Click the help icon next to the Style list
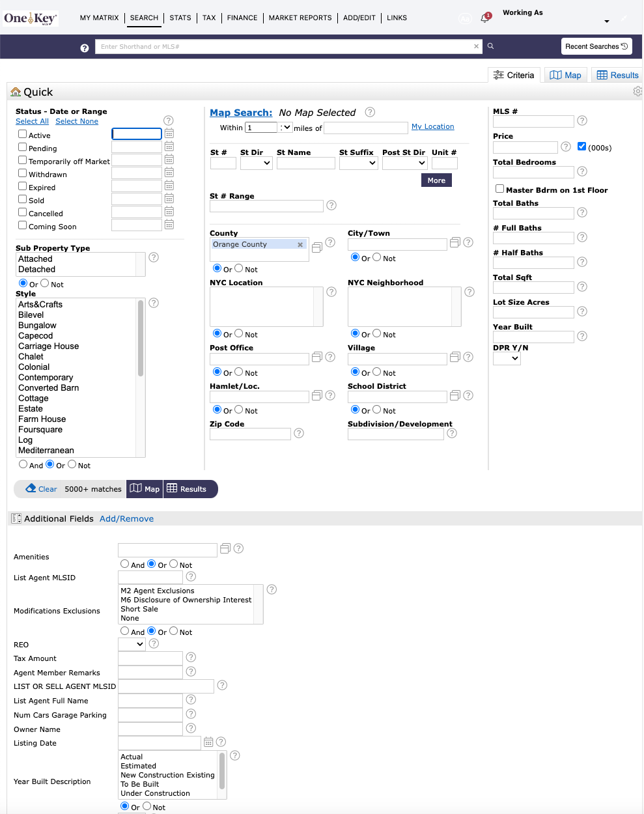The image size is (644, 814). [x=153, y=303]
